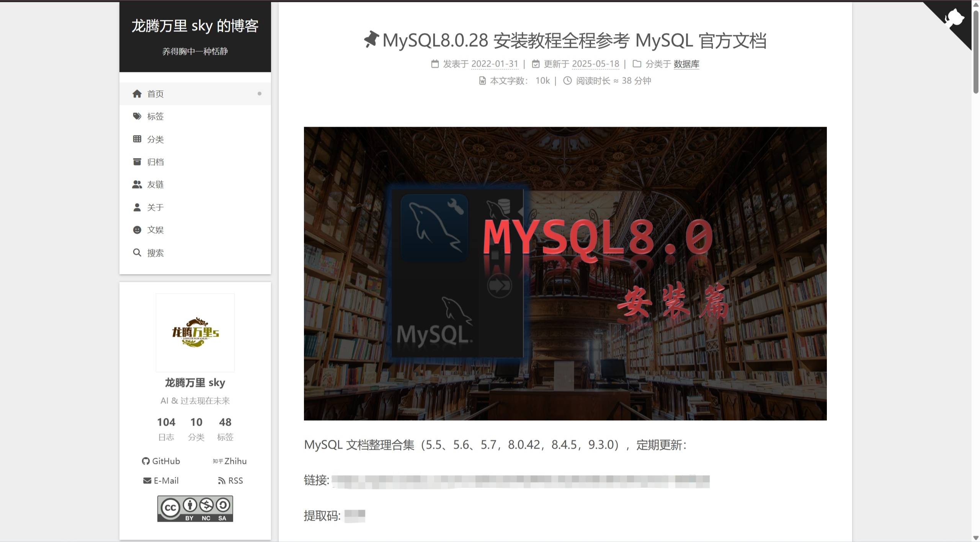Open the 首页 menu item
The width and height of the screenshot is (980, 542).
click(195, 94)
